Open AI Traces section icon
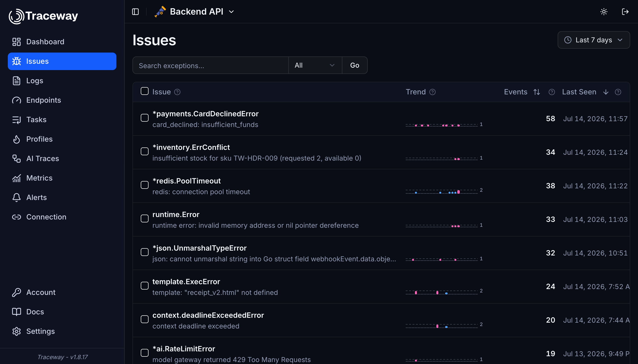The width and height of the screenshot is (638, 364). click(x=17, y=159)
